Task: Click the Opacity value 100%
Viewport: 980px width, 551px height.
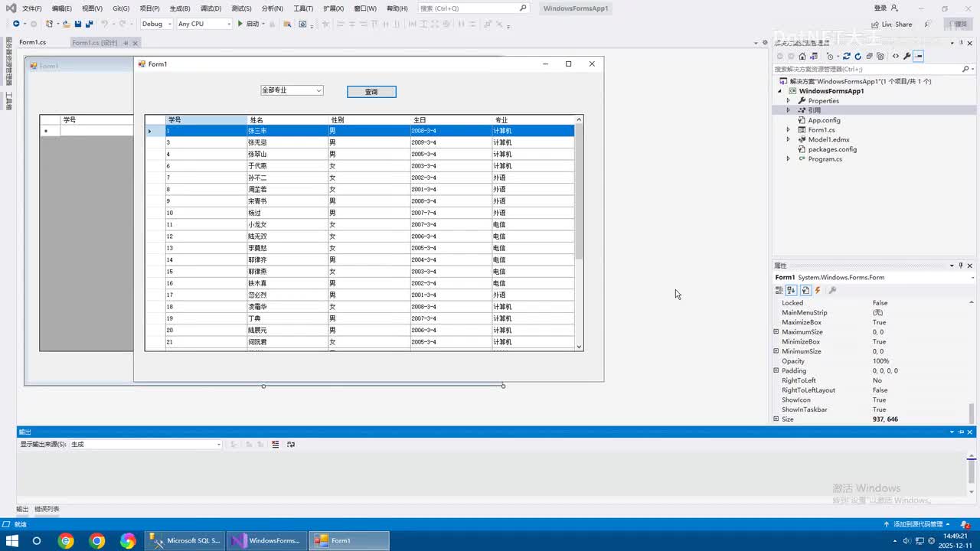Action: coord(880,361)
